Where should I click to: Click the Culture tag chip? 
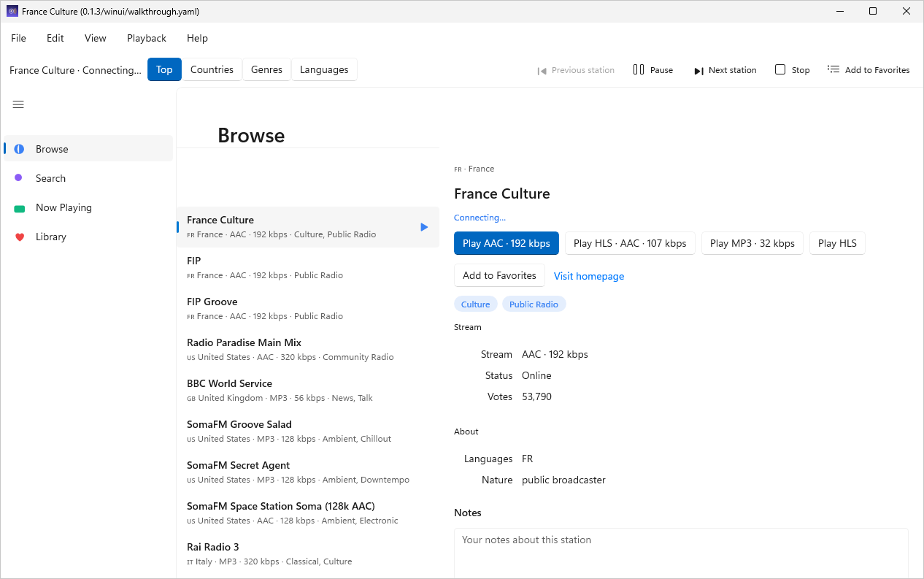(x=476, y=304)
